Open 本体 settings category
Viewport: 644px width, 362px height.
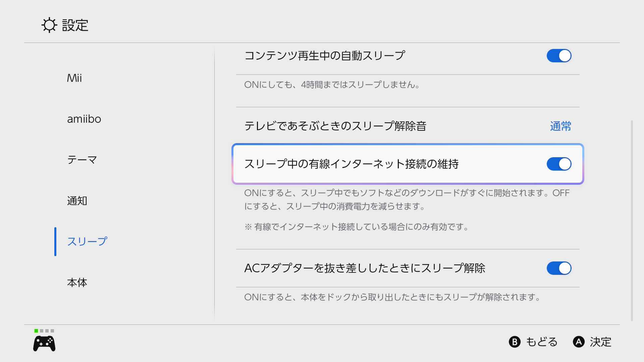coord(77,283)
